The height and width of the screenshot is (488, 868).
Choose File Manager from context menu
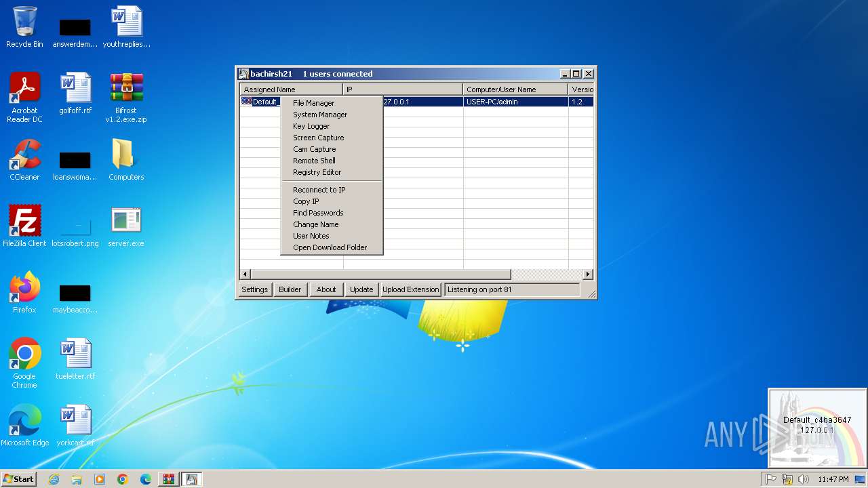click(x=332, y=103)
